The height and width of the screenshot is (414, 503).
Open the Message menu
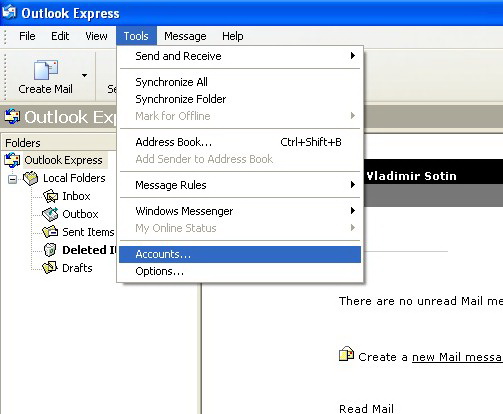point(185,36)
